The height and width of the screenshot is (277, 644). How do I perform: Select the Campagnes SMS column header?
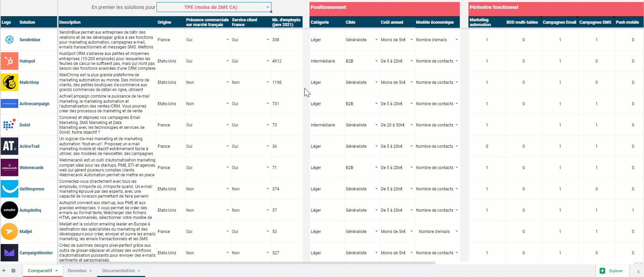click(x=597, y=22)
